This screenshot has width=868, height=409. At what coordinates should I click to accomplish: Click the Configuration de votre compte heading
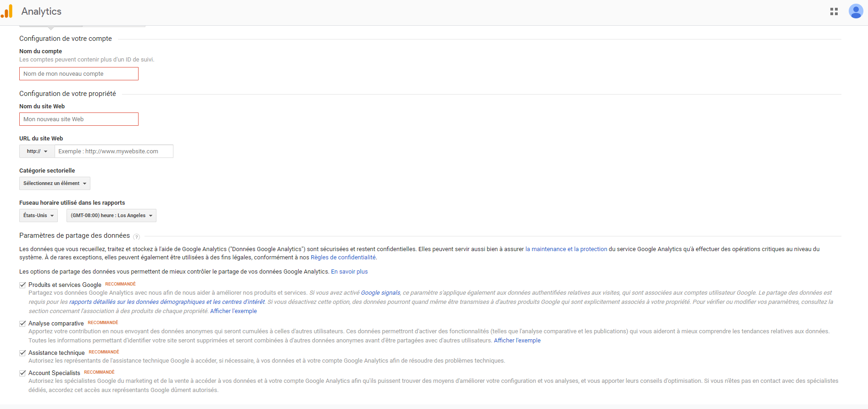coord(66,39)
